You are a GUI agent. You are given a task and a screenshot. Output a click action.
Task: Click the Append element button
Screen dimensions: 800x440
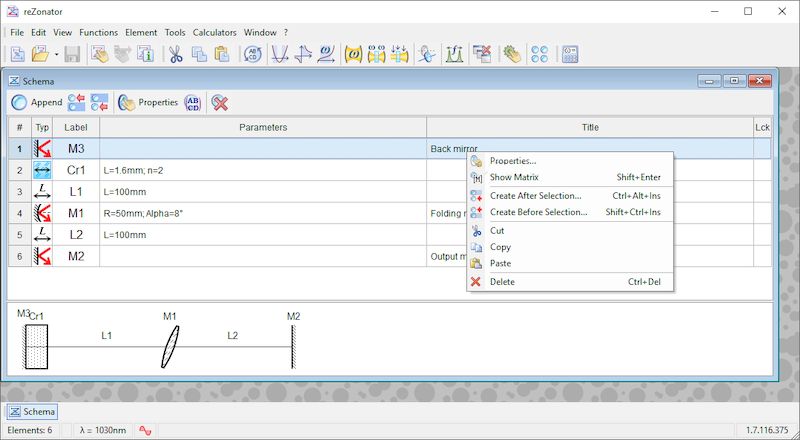37,102
